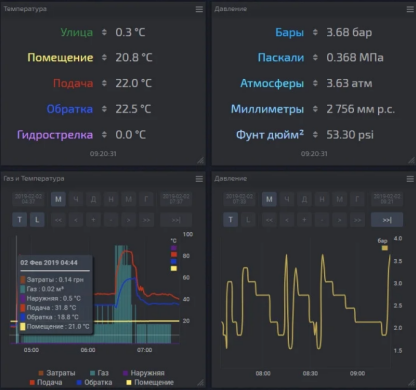
Task: Click highlighted >>| live button in Давление chart
Action: click(387, 220)
